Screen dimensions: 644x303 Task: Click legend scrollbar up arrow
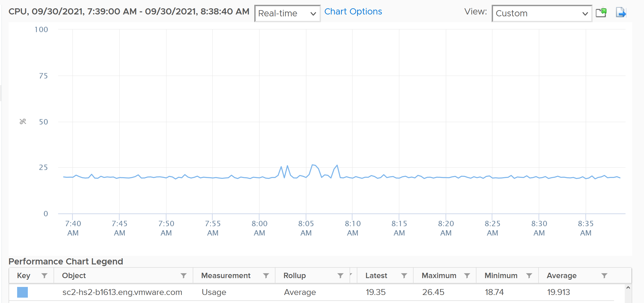pyautogui.click(x=628, y=287)
